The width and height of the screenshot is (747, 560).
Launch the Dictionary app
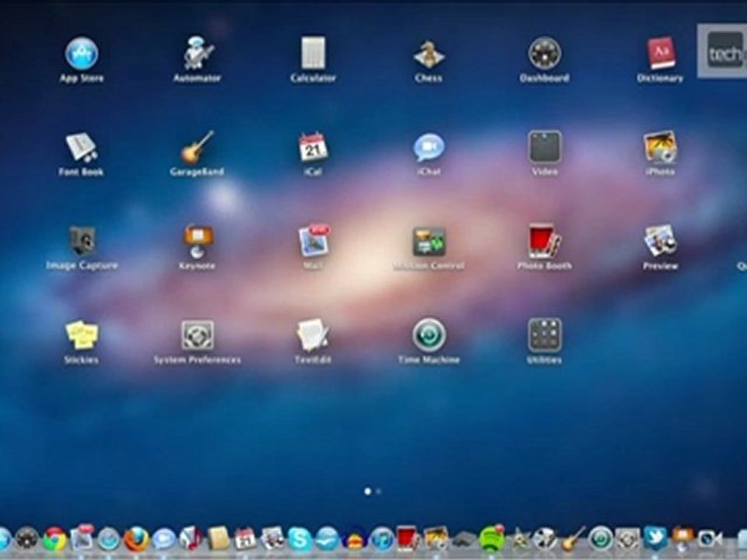[661, 54]
